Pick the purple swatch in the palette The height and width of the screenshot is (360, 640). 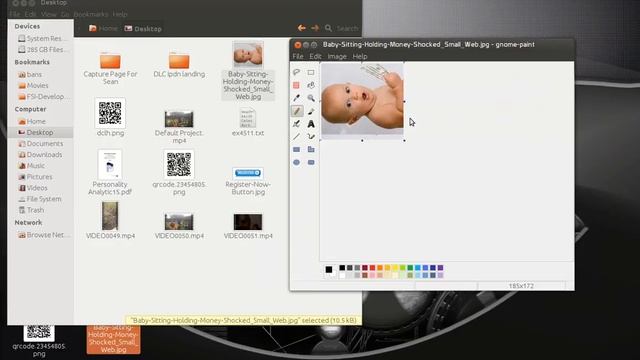tap(440, 268)
